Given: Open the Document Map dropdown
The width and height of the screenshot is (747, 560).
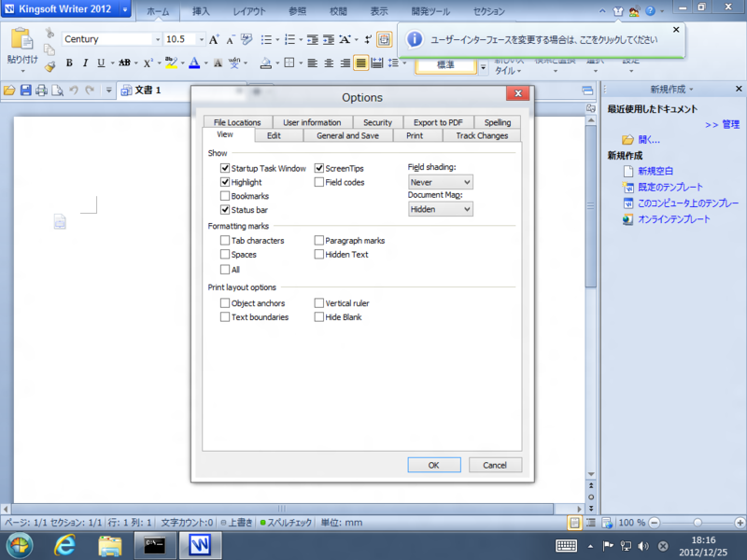Looking at the screenshot, I should click(441, 209).
